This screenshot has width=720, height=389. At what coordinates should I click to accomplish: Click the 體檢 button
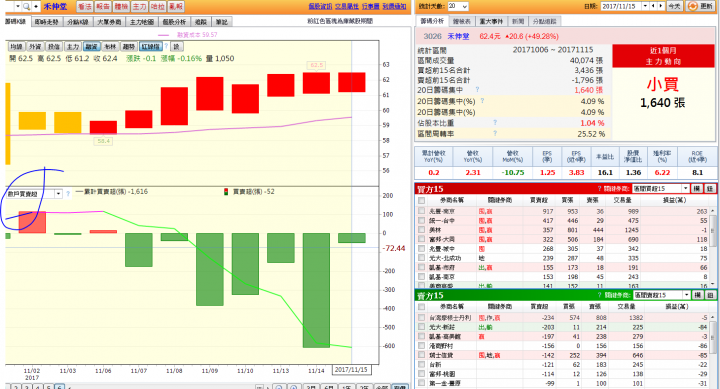tap(121, 6)
